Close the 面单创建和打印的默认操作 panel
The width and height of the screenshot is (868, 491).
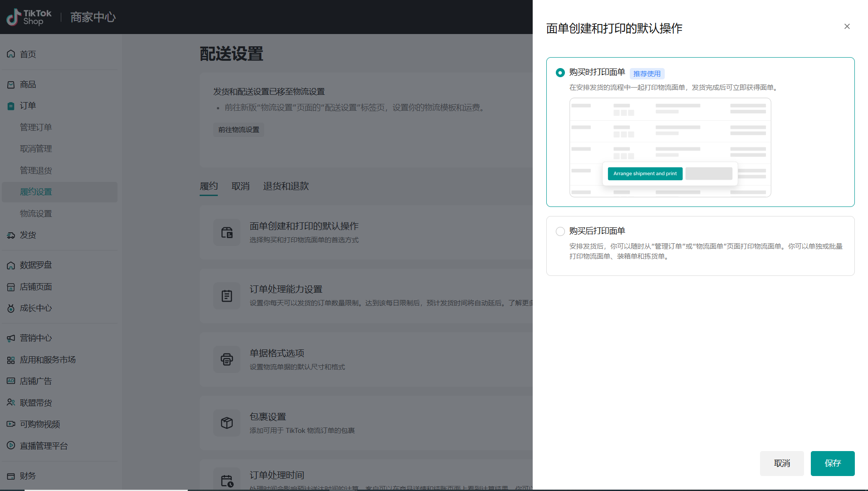tap(847, 27)
